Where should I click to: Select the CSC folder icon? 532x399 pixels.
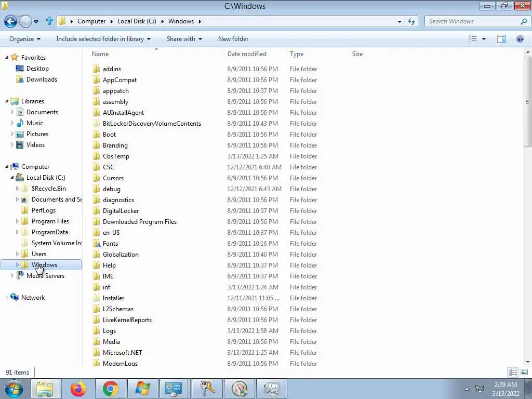[96, 167]
